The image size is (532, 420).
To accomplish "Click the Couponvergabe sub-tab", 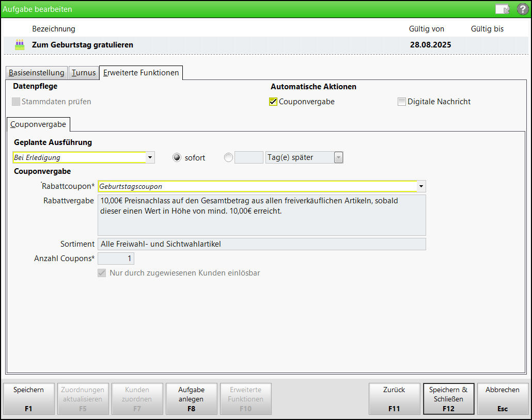I will click(38, 124).
